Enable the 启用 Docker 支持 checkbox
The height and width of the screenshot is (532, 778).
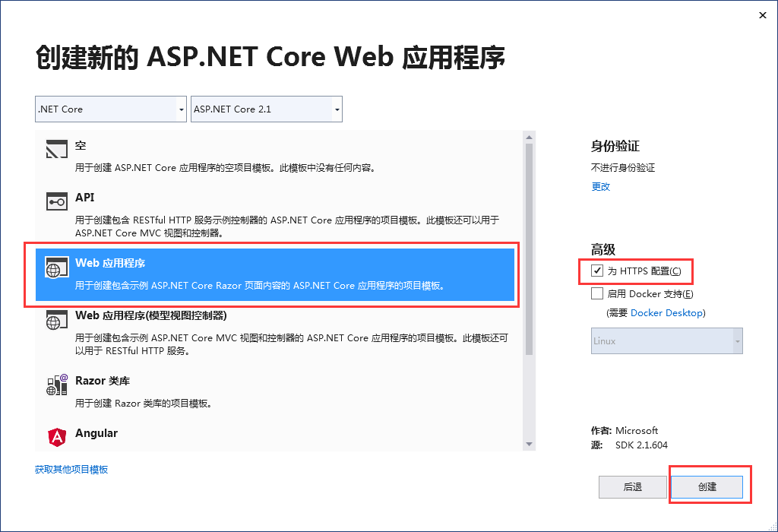597,293
